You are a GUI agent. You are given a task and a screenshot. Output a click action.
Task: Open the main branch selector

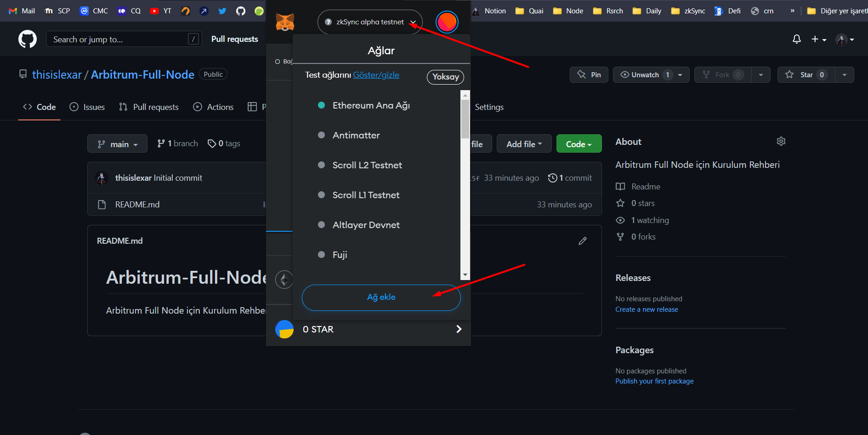(x=117, y=144)
